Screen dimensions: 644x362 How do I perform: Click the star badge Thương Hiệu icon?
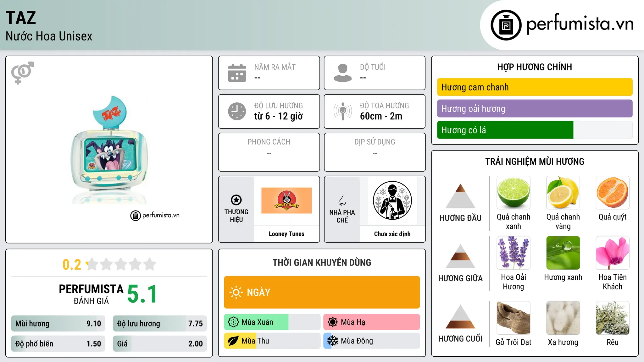point(236,200)
